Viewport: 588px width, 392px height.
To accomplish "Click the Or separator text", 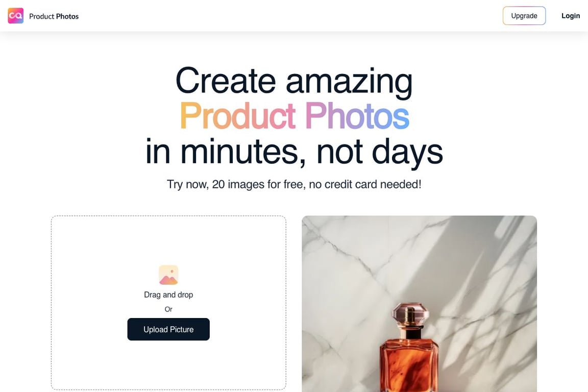I will click(168, 309).
